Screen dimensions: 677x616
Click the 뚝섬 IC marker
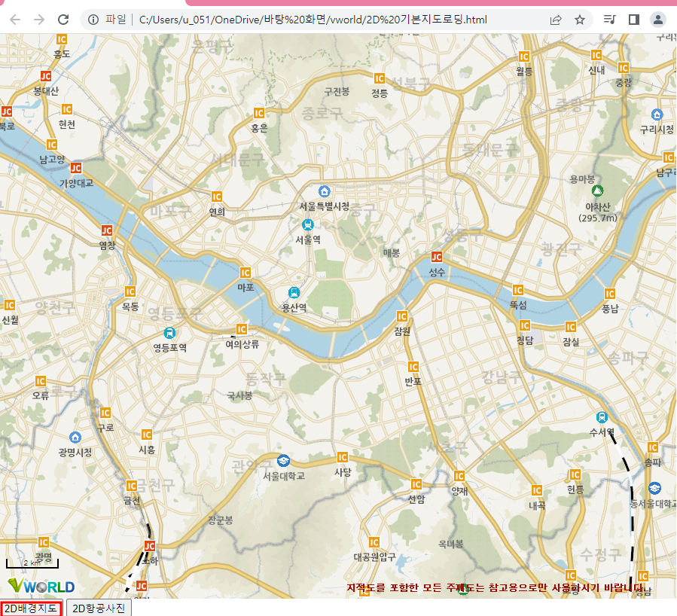(517, 290)
